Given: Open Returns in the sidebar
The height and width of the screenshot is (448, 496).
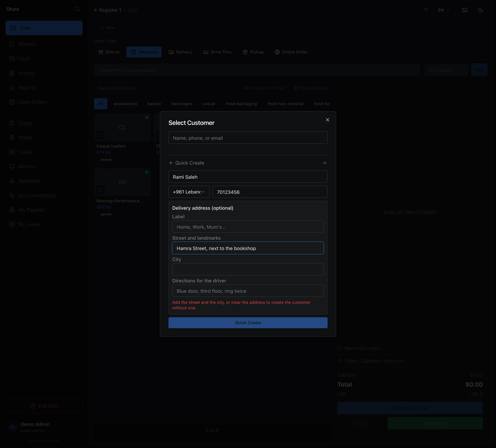Looking at the screenshot, I should tap(44, 44).
